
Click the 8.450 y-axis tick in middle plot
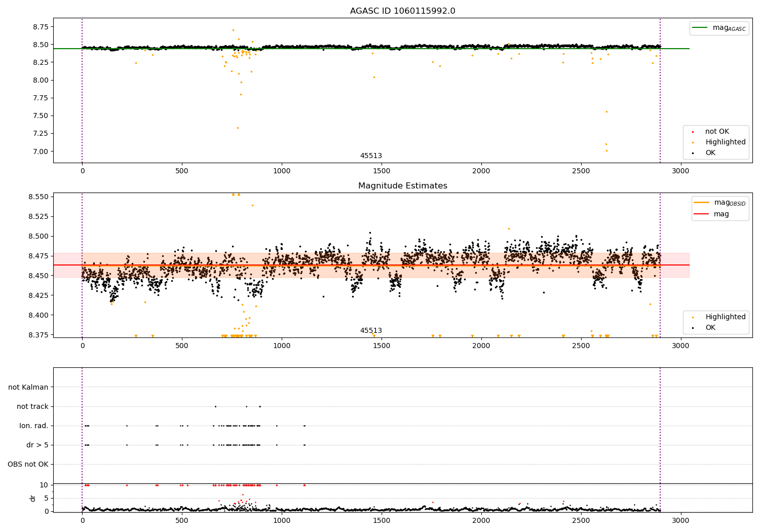(37, 276)
